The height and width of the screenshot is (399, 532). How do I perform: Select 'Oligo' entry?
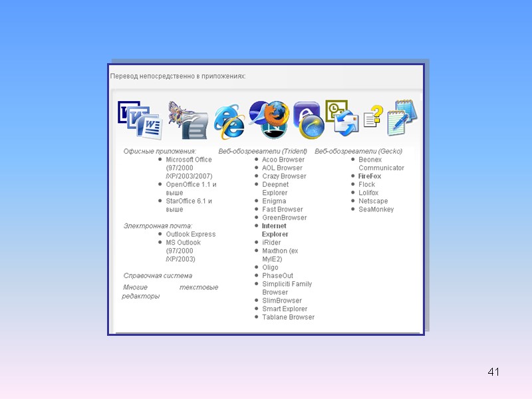pos(270,267)
